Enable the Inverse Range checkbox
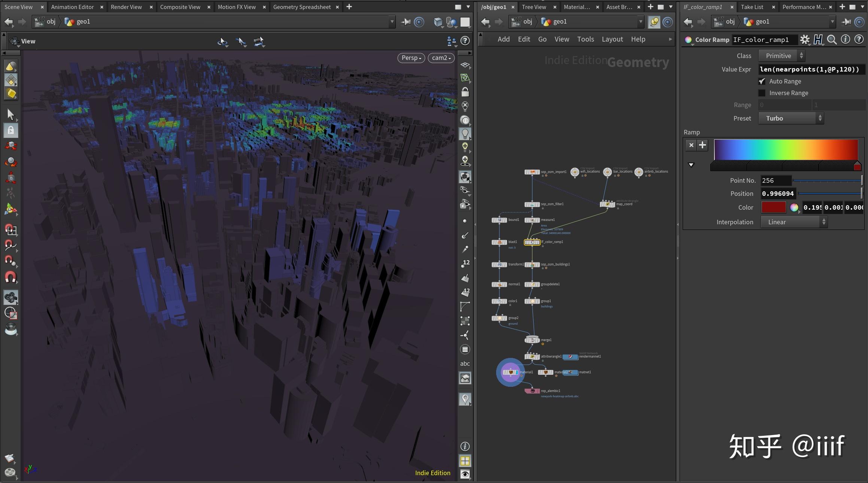 tap(762, 93)
